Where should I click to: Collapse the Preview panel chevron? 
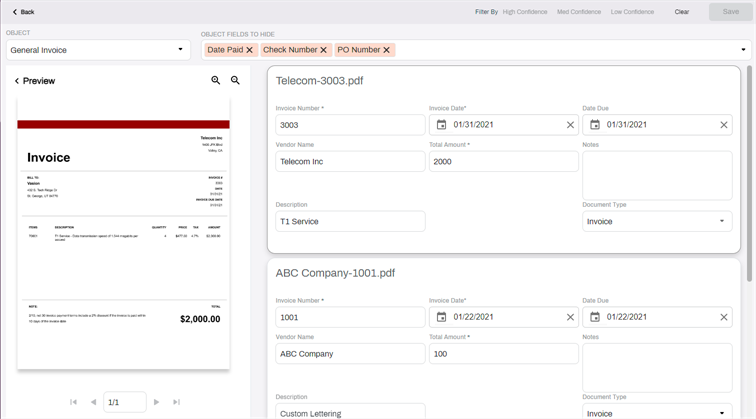pos(17,81)
